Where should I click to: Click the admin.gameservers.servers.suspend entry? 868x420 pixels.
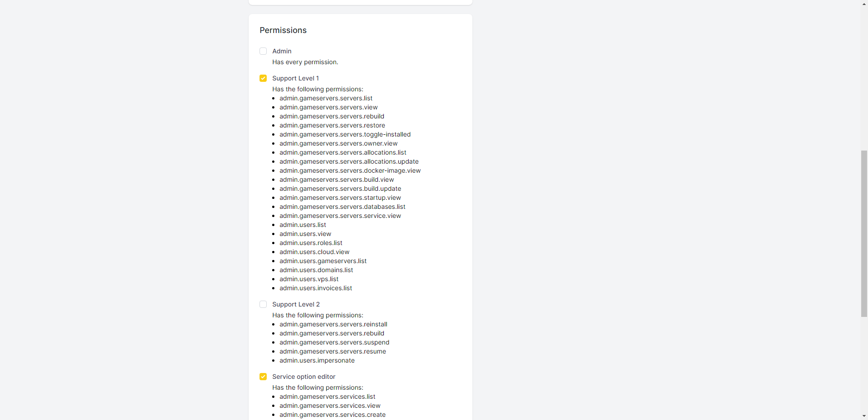334,342
